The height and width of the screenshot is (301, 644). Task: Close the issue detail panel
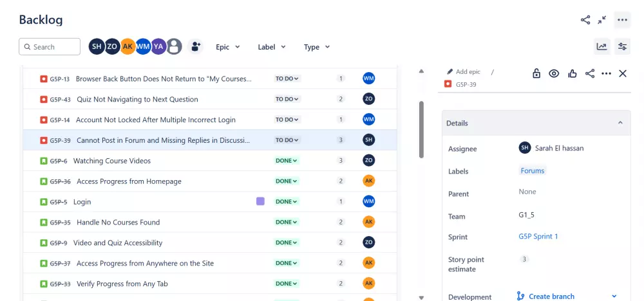point(623,73)
